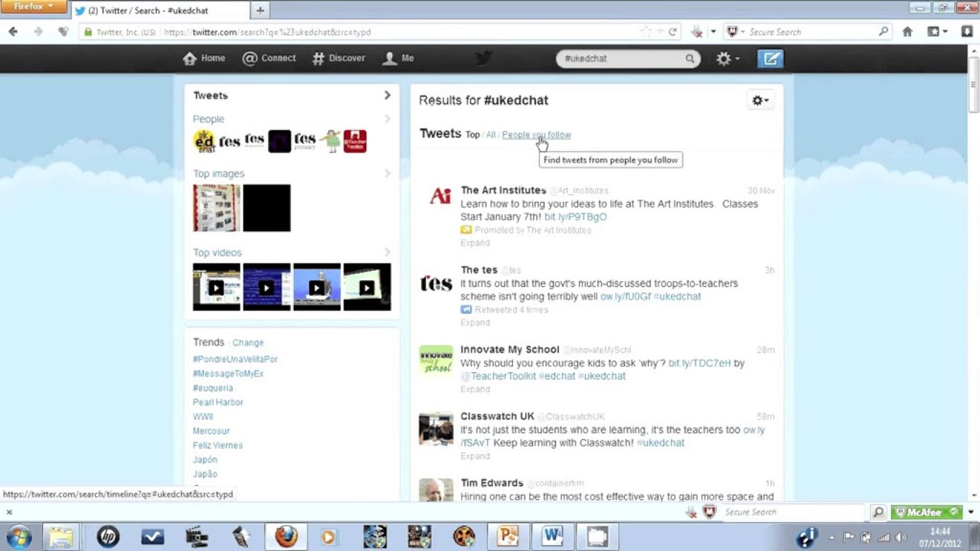This screenshot has width=980, height=551.
Task: Show All tweets filter
Action: click(x=491, y=135)
